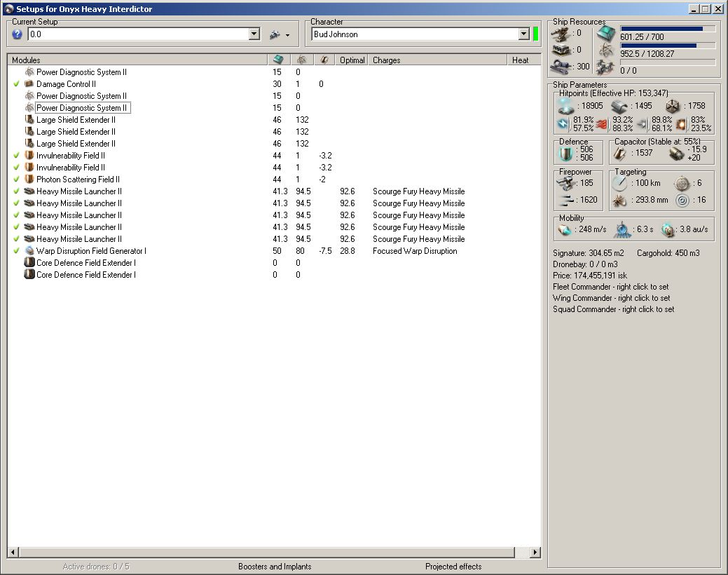Sort by the Heat column header
This screenshot has height=575, width=728.
523,60
